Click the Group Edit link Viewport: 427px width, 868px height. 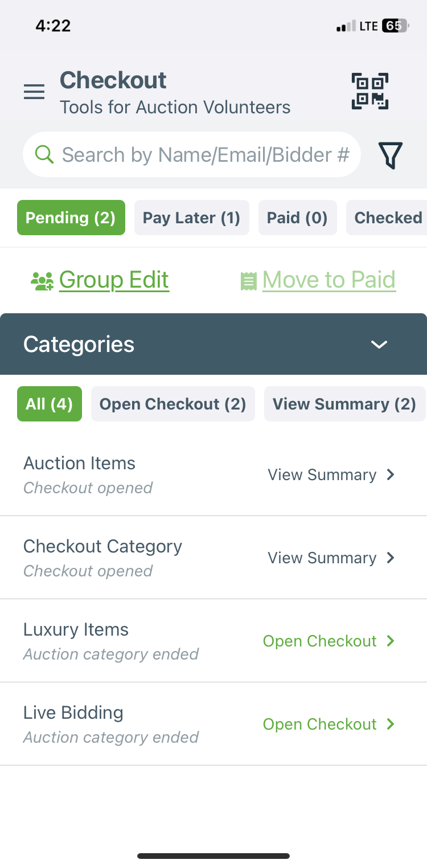coord(114,280)
